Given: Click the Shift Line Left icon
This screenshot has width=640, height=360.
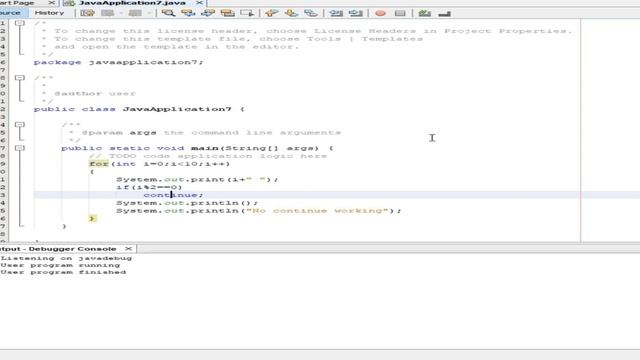Looking at the screenshot, I should tap(336, 13).
